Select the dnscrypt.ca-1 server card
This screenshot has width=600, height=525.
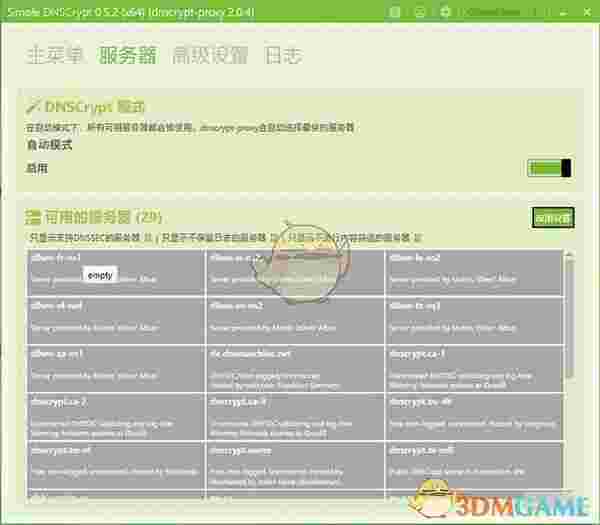click(474, 369)
